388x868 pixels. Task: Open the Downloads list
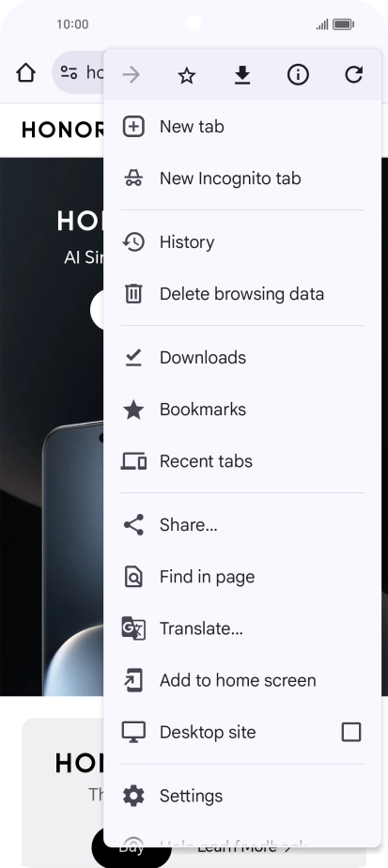click(242, 358)
